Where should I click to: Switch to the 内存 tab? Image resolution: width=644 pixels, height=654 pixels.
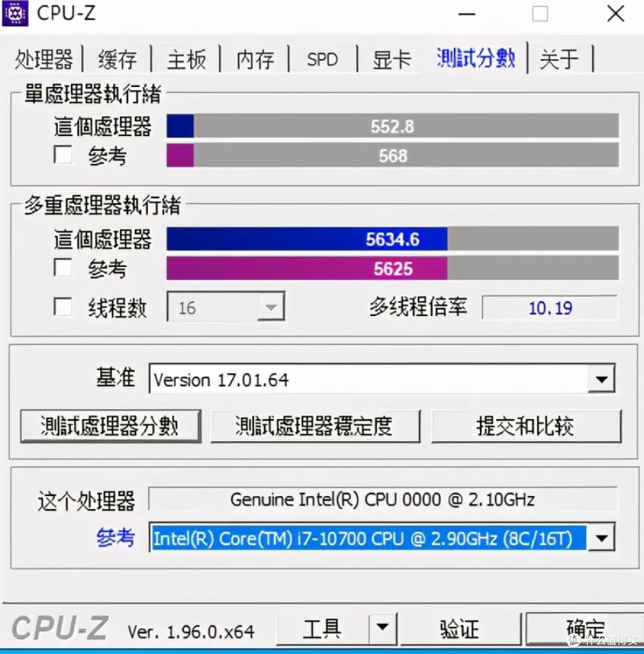(x=255, y=59)
